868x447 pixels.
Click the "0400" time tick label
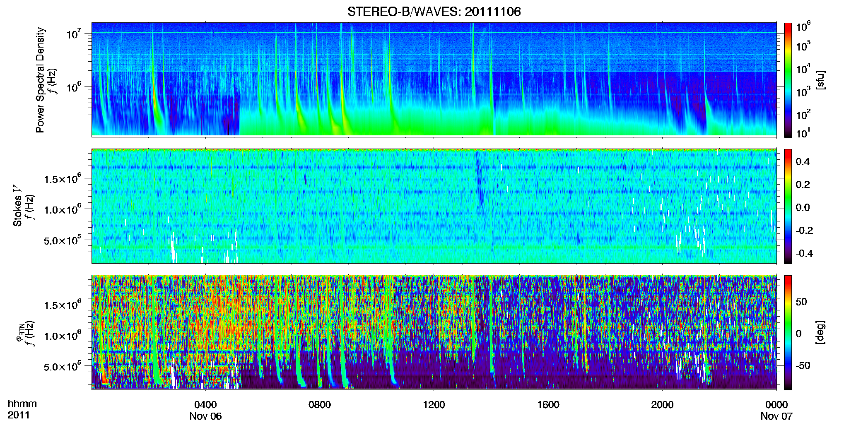pos(205,405)
